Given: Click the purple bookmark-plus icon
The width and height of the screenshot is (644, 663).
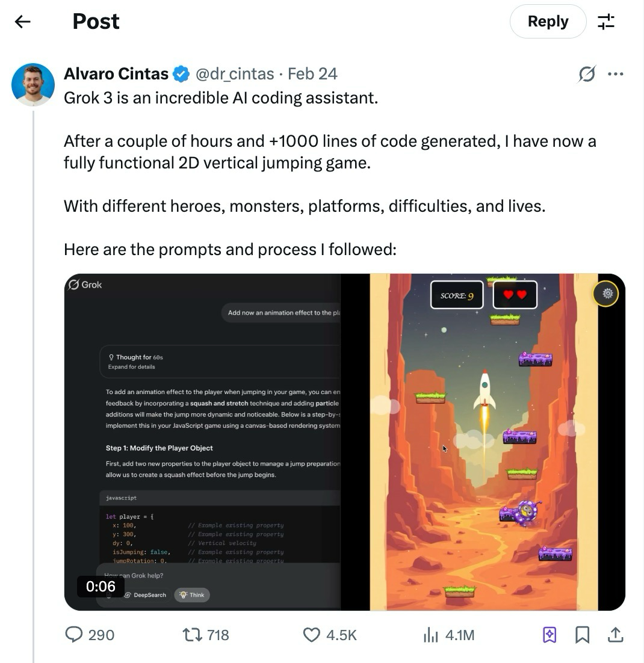Looking at the screenshot, I should click(x=550, y=635).
